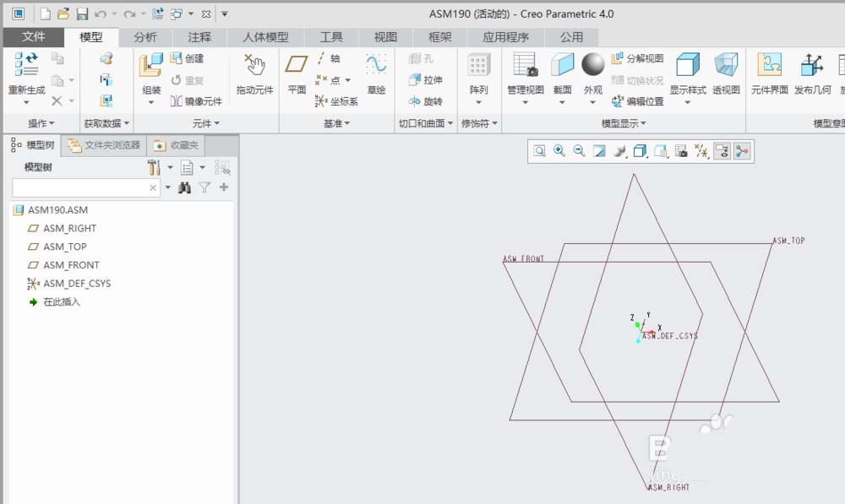Click Exploded View (分解视图)
The width and height of the screenshot is (845, 504).
(637, 58)
